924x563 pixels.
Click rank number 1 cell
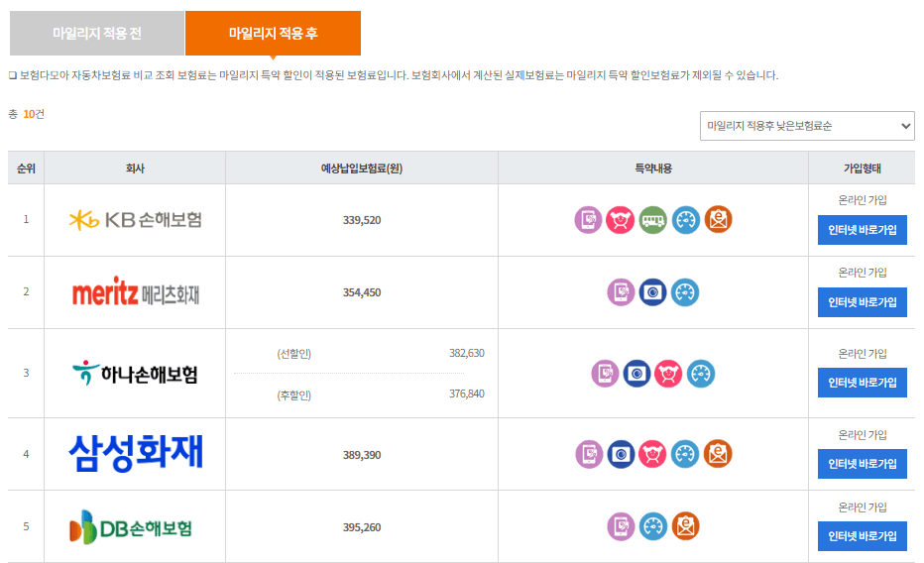coord(26,220)
